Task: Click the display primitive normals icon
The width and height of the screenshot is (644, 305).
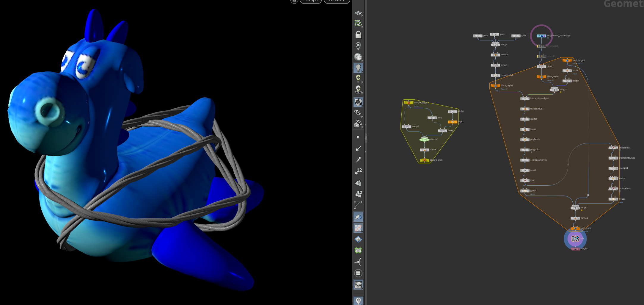Action: (358, 182)
